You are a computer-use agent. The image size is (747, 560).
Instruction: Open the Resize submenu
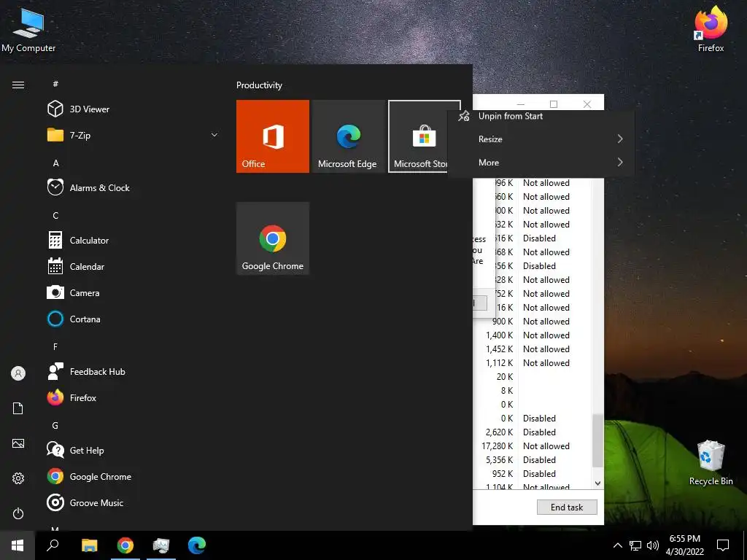541,139
